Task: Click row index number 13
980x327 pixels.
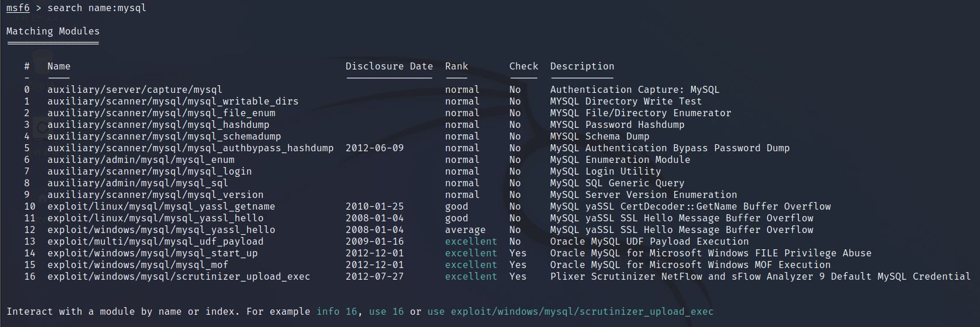Action: coord(30,242)
